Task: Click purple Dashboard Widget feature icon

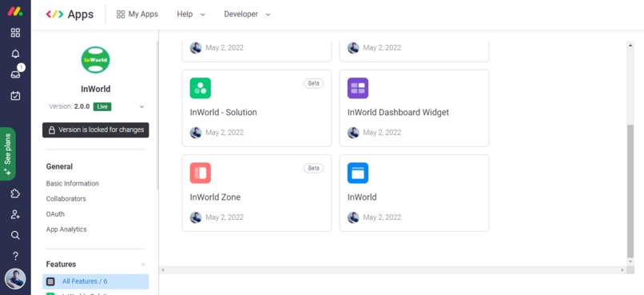Action: pyautogui.click(x=358, y=88)
